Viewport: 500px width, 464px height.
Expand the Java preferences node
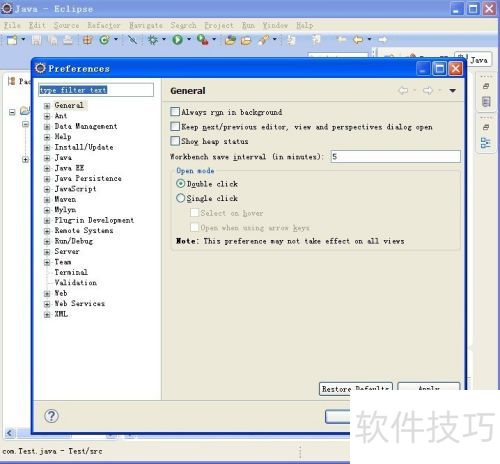tap(47, 158)
